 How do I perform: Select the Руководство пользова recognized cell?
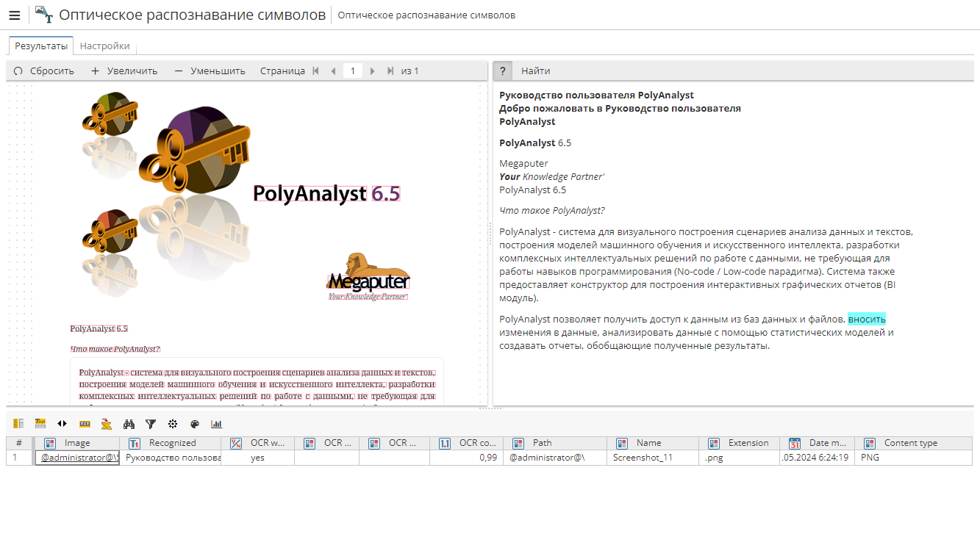(x=171, y=457)
